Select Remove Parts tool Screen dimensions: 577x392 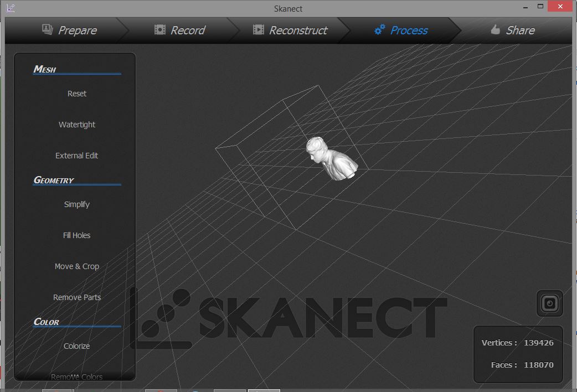(x=77, y=297)
